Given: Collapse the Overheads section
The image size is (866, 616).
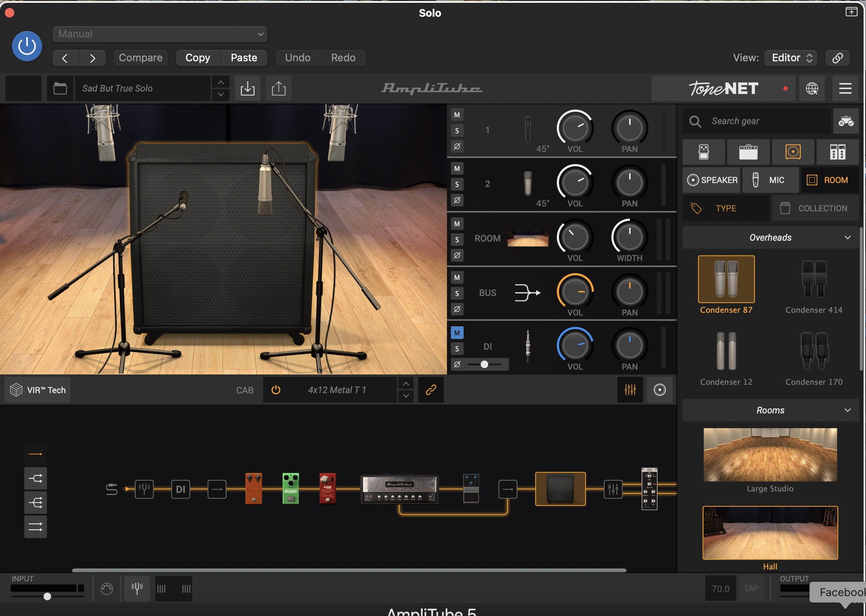Looking at the screenshot, I should 847,238.
